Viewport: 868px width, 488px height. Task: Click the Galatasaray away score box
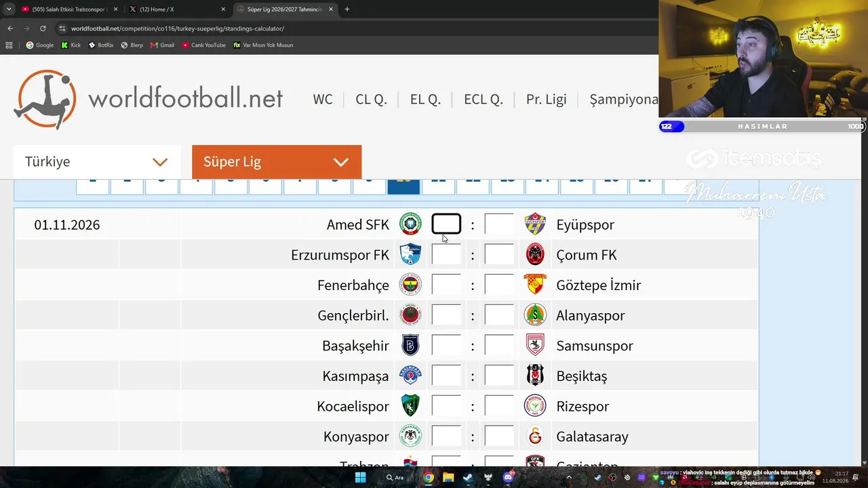[499, 436]
